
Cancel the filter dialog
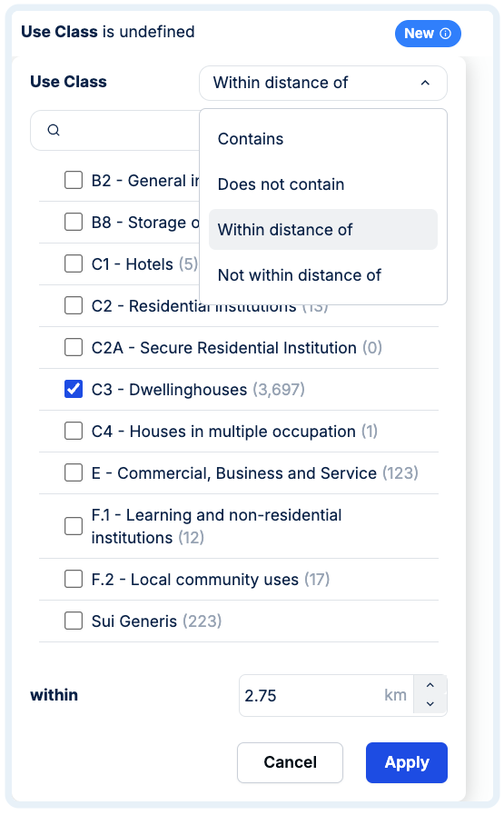tap(290, 762)
